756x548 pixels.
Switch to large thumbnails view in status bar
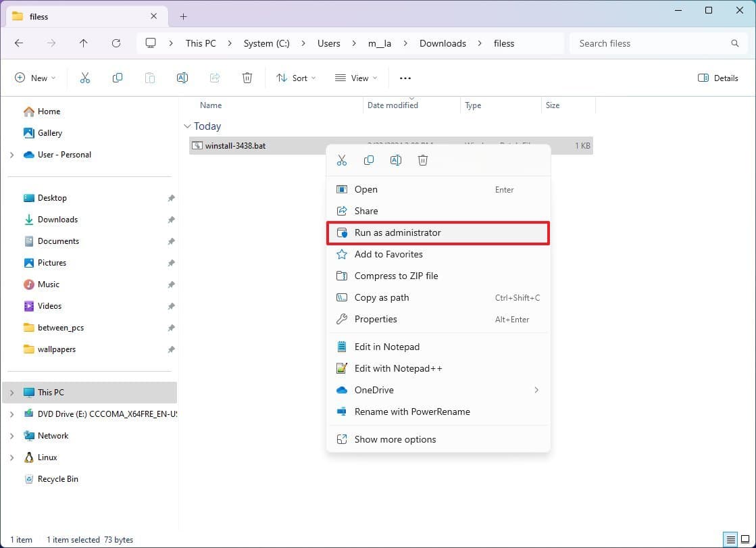point(745,540)
